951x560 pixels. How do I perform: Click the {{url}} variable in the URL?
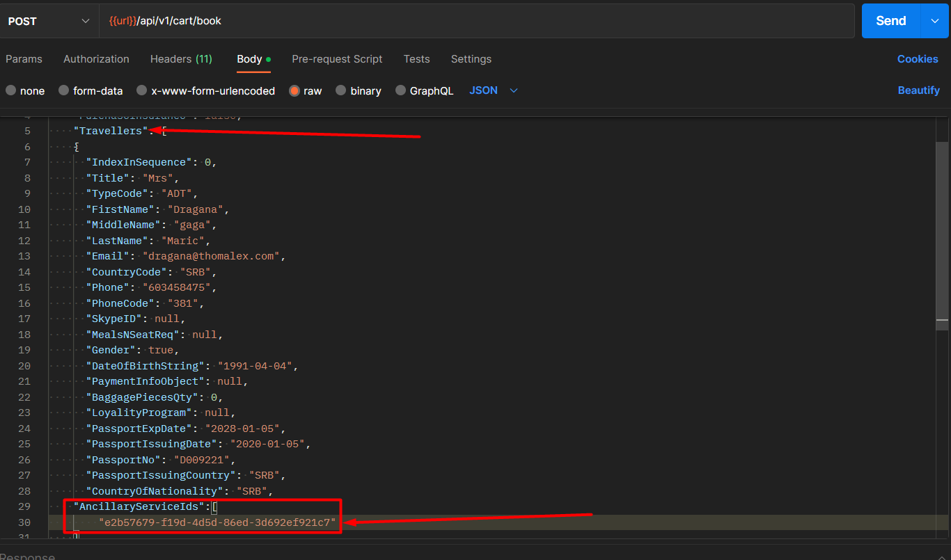coord(123,21)
